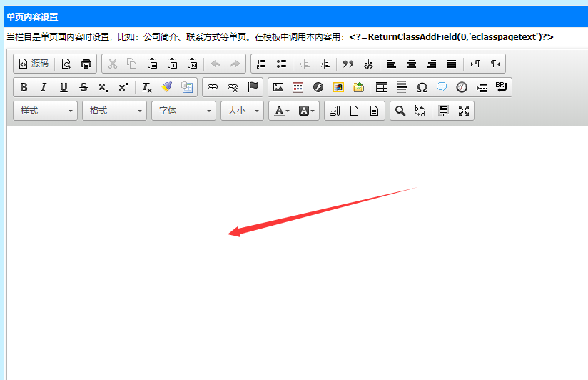Insert a table using the table icon
Image resolution: width=588 pixels, height=380 pixels.
tap(382, 87)
